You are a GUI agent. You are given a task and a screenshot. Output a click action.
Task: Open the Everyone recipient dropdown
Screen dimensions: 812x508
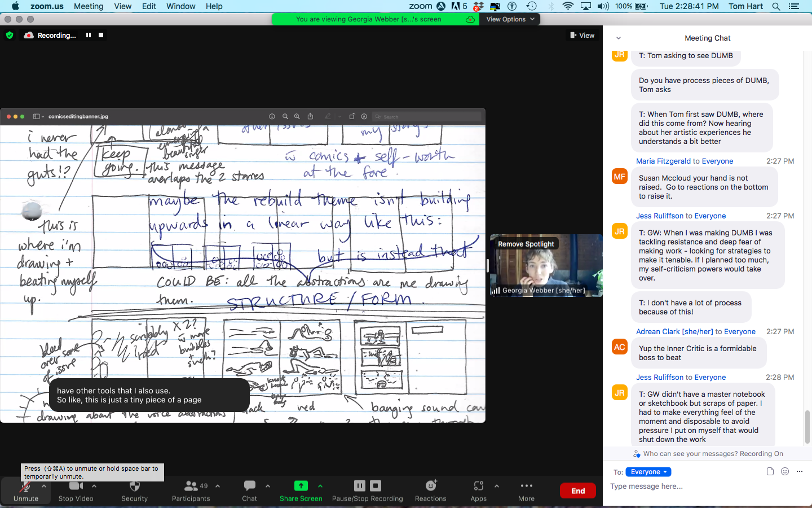[648, 472]
